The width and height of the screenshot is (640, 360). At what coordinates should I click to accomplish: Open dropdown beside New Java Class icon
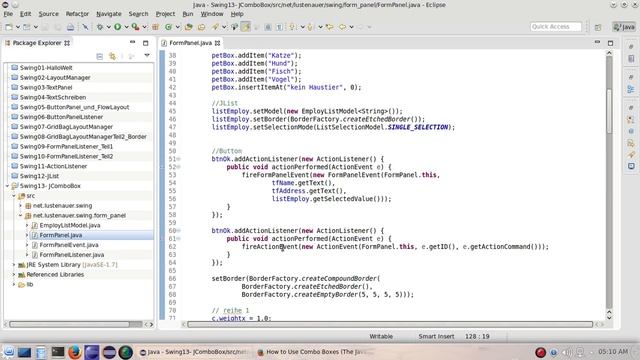point(178,27)
